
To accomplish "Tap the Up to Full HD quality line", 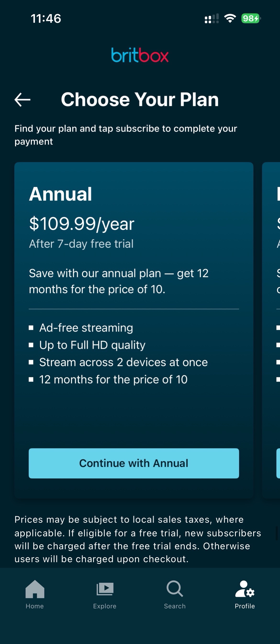I will click(x=92, y=345).
